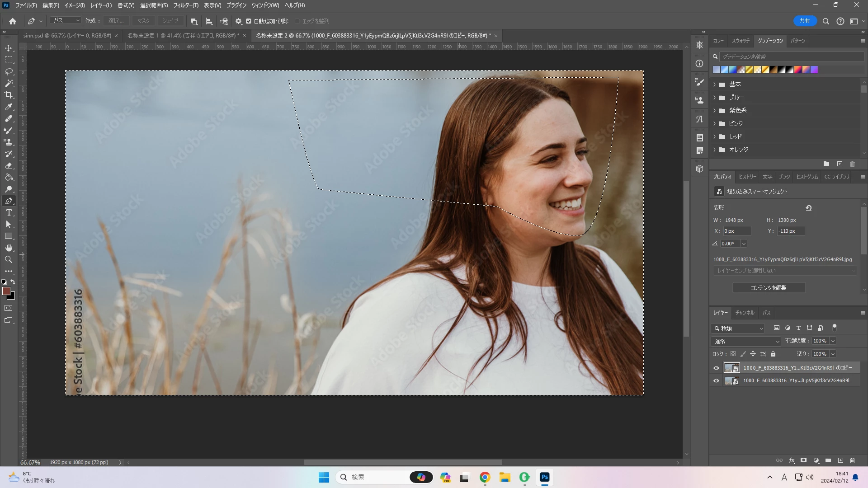Open the パス mode dropdown
The image size is (868, 488).
tap(66, 21)
